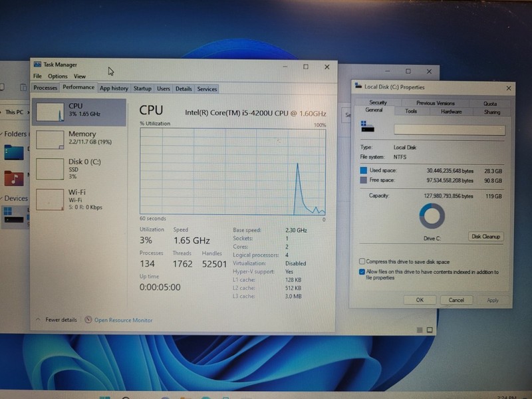Screen dimensions: 532x399
Task: Switch to the App history tab
Action: click(114, 88)
